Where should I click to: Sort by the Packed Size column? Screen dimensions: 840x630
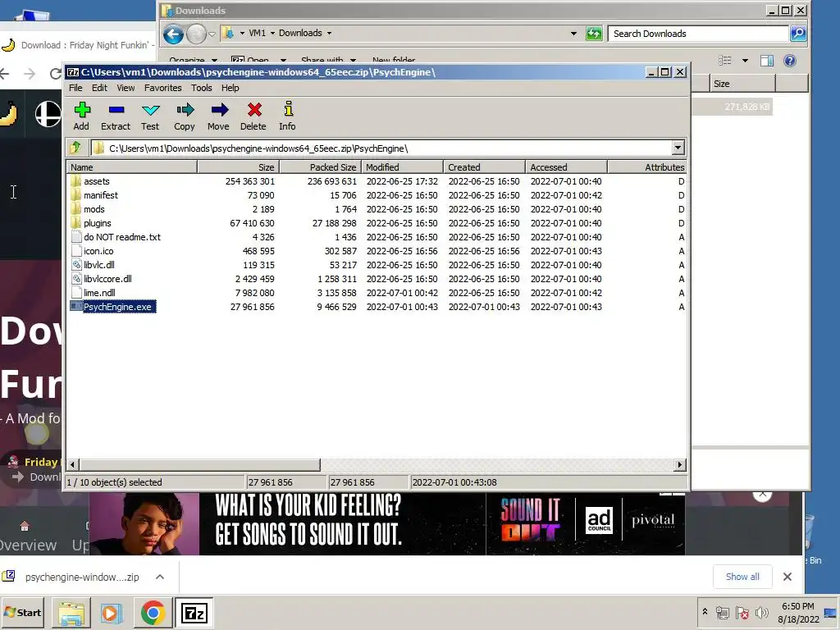(x=321, y=167)
